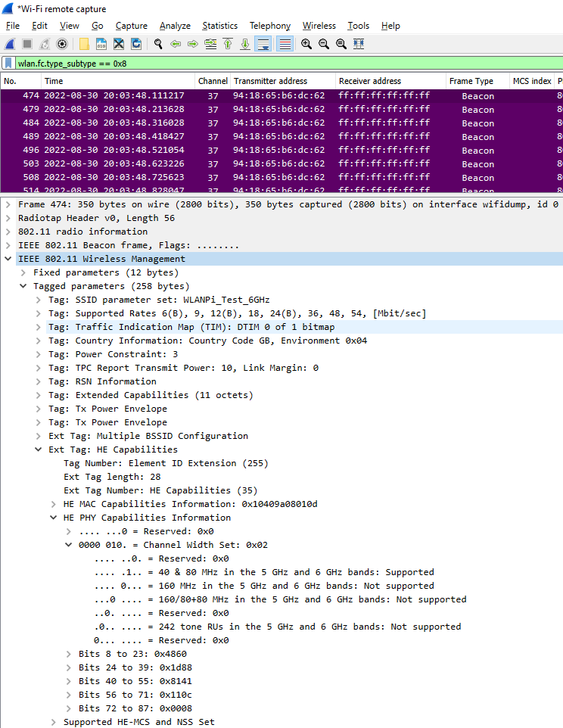Expand the Fixed parameters section

coord(23,272)
